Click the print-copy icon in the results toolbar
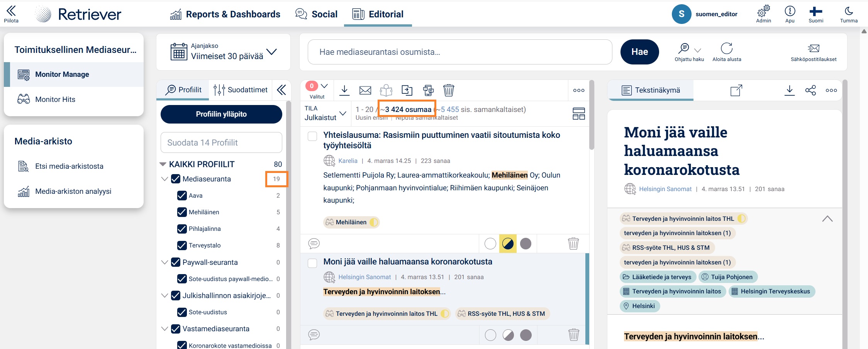Viewport: 868px width, 349px height. click(428, 90)
